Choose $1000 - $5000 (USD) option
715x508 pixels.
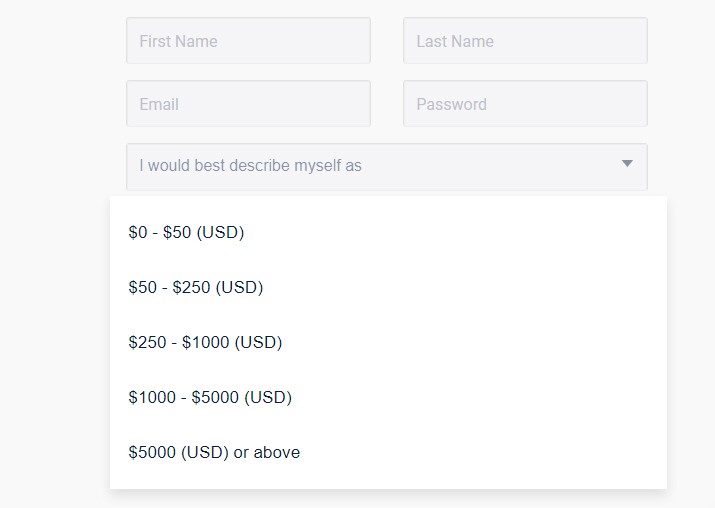click(x=210, y=397)
